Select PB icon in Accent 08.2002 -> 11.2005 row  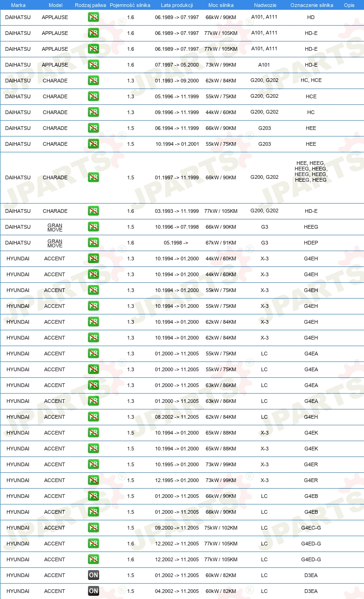pos(93,417)
